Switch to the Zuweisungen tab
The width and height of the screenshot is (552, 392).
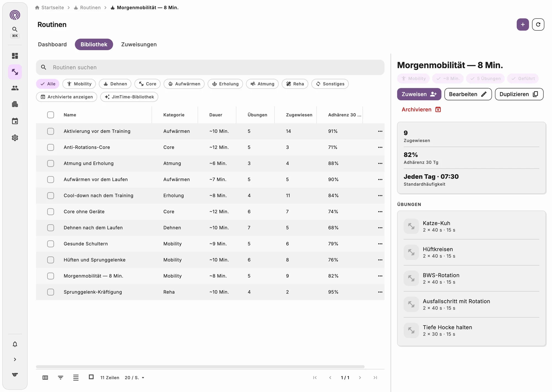(x=139, y=44)
